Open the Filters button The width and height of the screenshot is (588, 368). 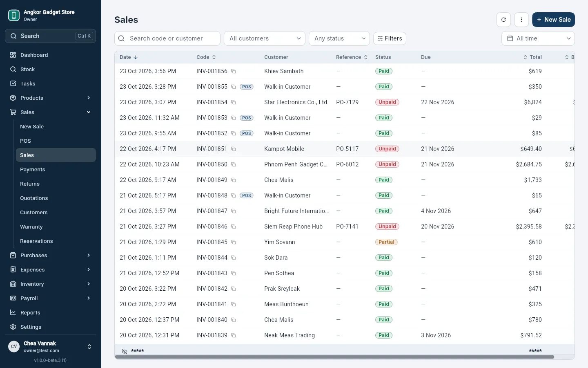390,38
